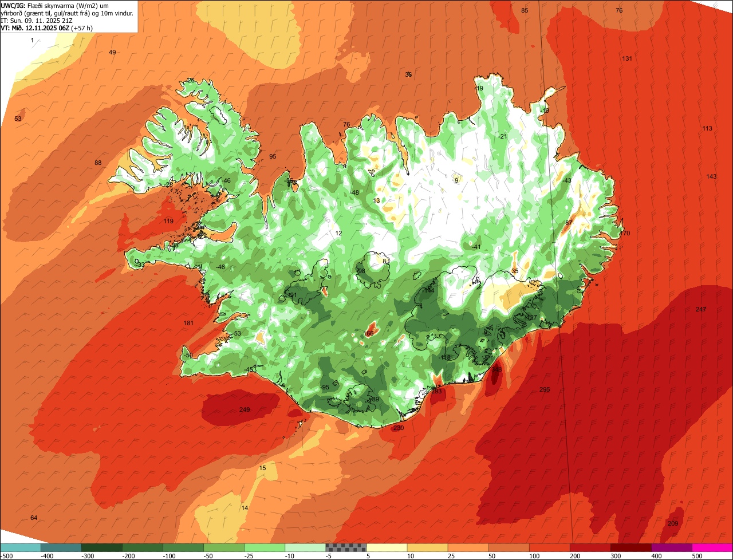This screenshot has height=560, width=733.
Task: Click the value '131' in the northeast sea
Action: pyautogui.click(x=627, y=59)
